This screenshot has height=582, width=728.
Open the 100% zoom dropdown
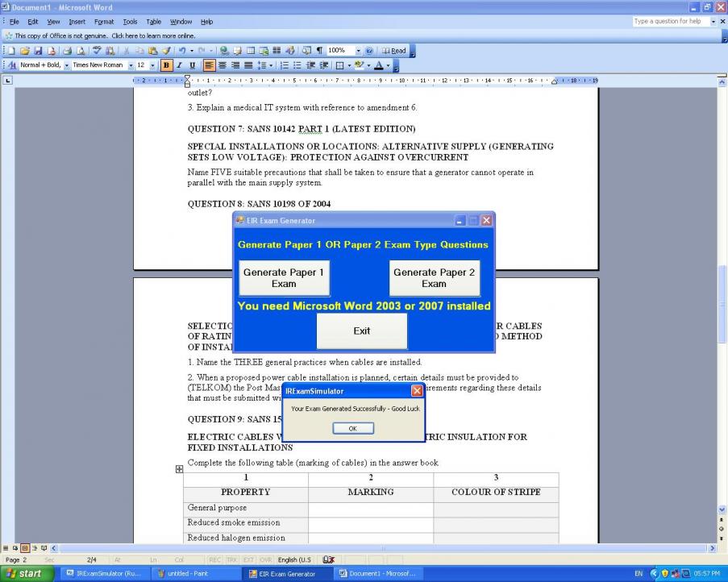pyautogui.click(x=359, y=50)
